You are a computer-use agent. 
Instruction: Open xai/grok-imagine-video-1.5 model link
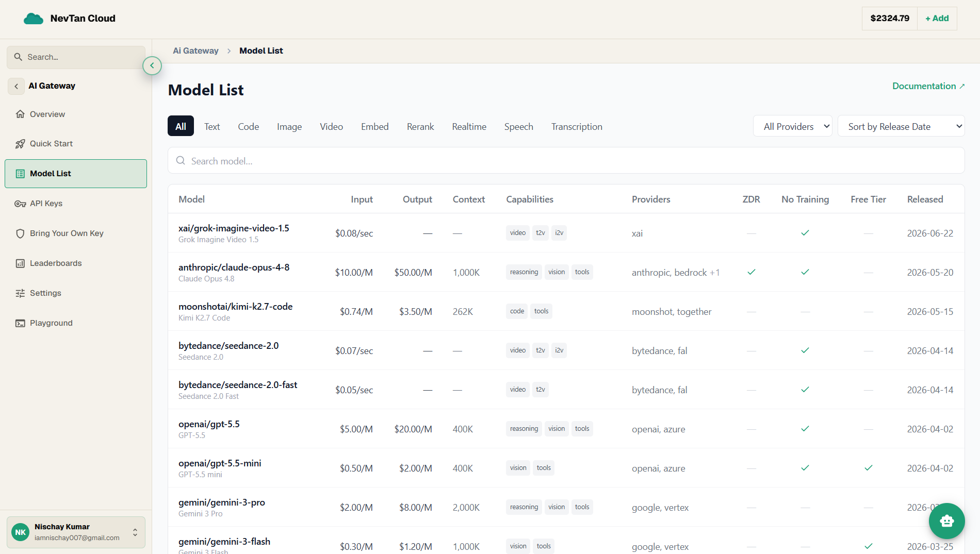(x=234, y=228)
